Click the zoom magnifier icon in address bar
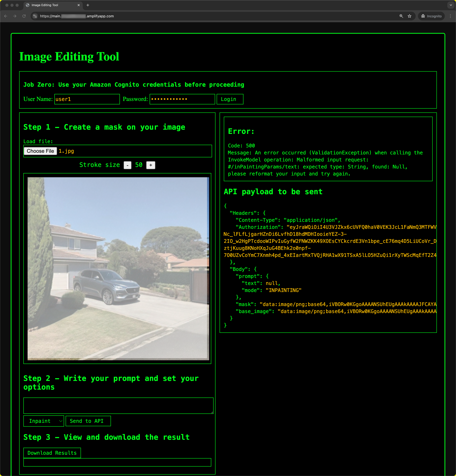 pyautogui.click(x=401, y=16)
